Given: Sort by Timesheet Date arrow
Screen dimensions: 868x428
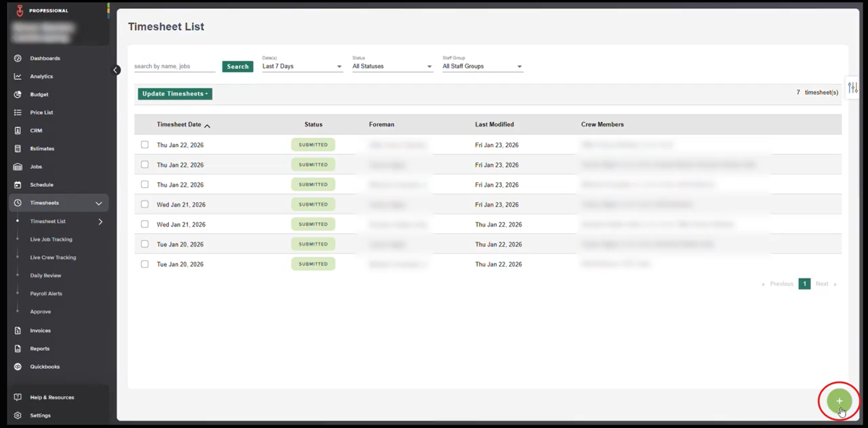Looking at the screenshot, I should 207,126.
